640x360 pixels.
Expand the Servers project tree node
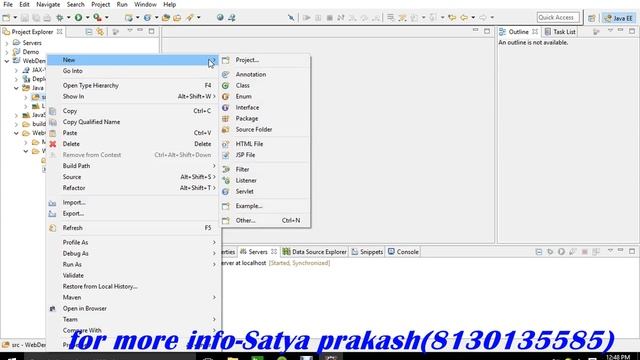(x=7, y=43)
